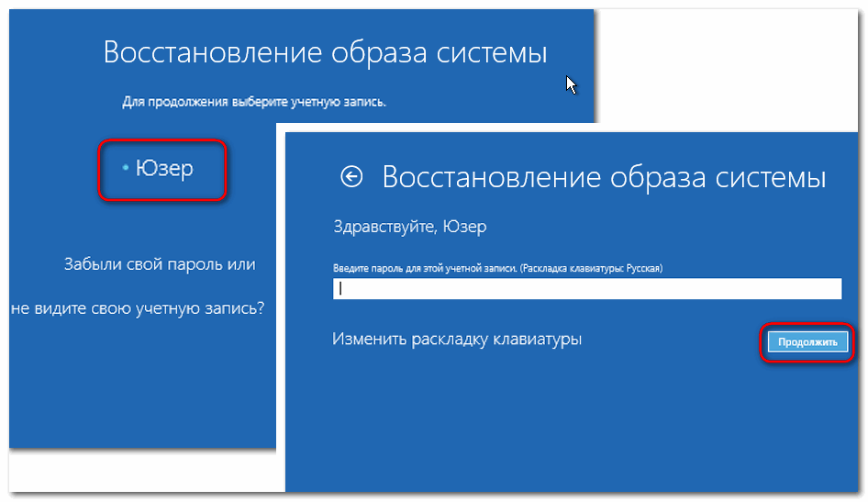Click 'Забыли свой пароль или' link
The image size is (868, 502).
click(x=160, y=264)
